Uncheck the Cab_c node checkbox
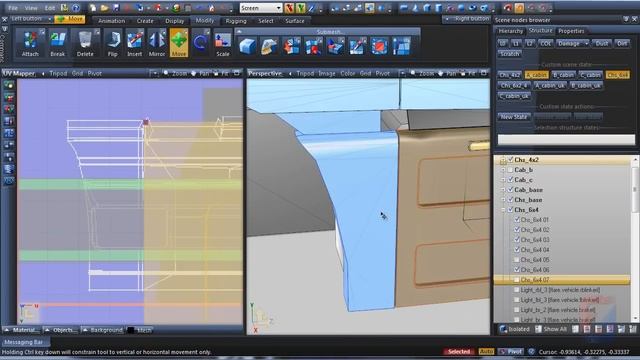 [x=510, y=180]
